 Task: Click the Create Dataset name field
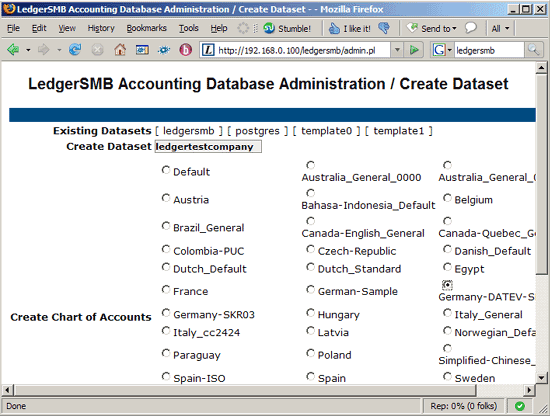[208, 147]
